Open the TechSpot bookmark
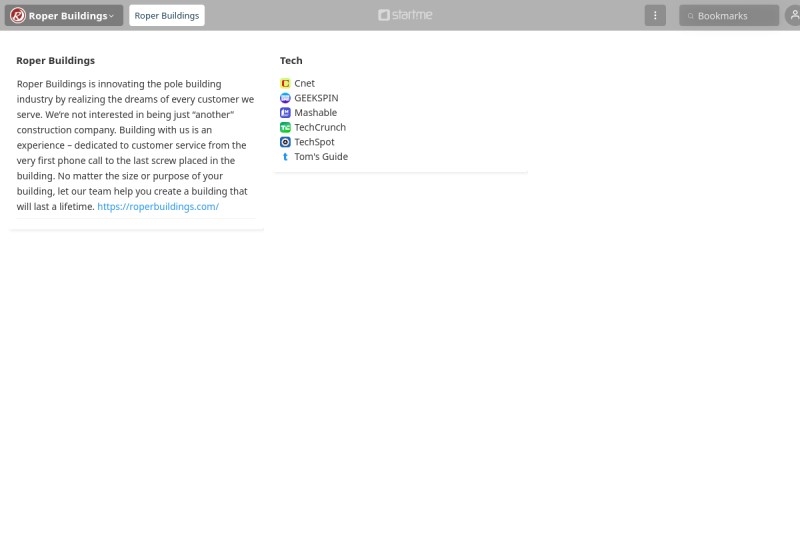 (x=314, y=142)
